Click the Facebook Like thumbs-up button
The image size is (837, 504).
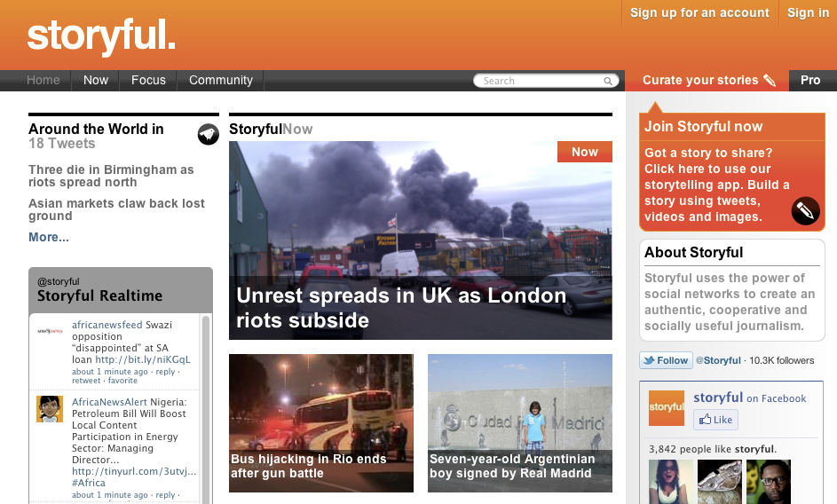pyautogui.click(x=715, y=420)
